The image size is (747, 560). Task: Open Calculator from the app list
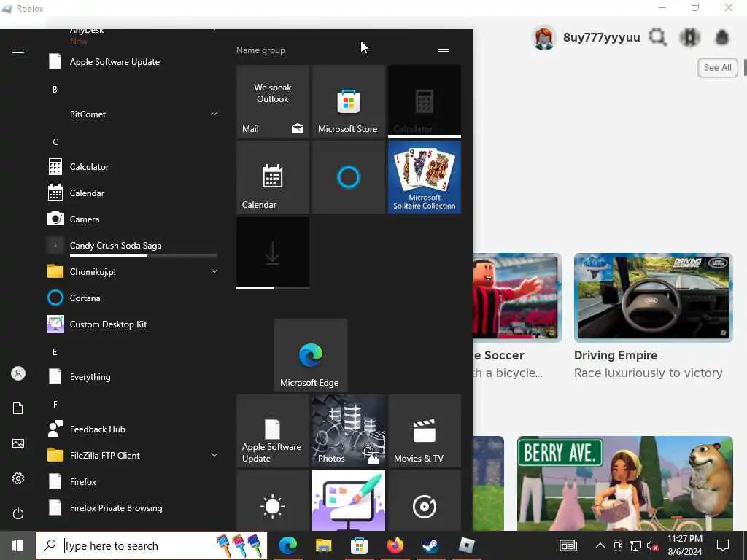(133, 167)
